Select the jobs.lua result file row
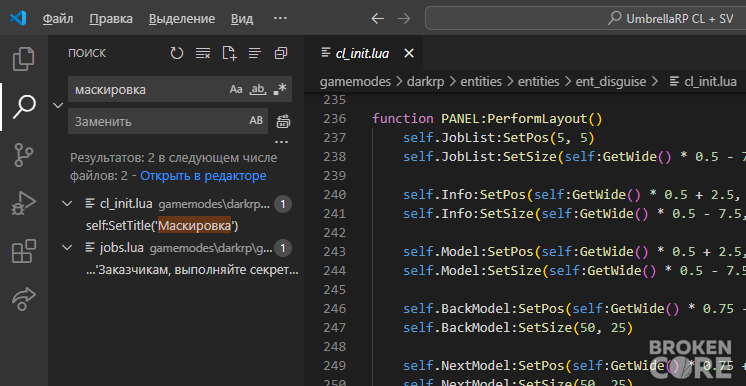The height and width of the screenshot is (386, 746). pos(177,248)
